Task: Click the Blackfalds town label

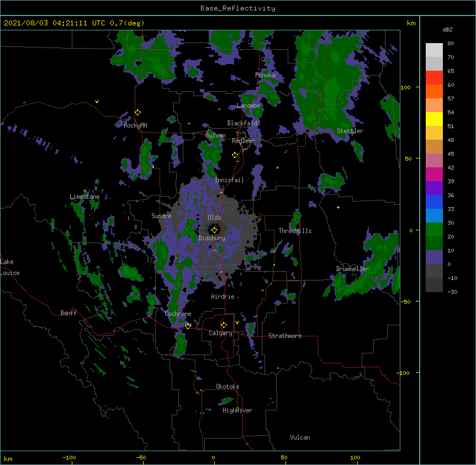Action: click(x=244, y=123)
